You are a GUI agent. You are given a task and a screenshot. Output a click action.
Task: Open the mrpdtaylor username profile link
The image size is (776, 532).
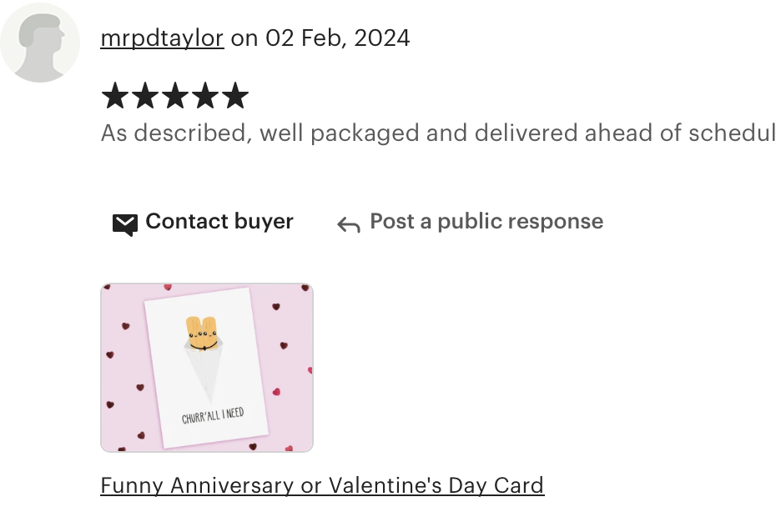162,38
